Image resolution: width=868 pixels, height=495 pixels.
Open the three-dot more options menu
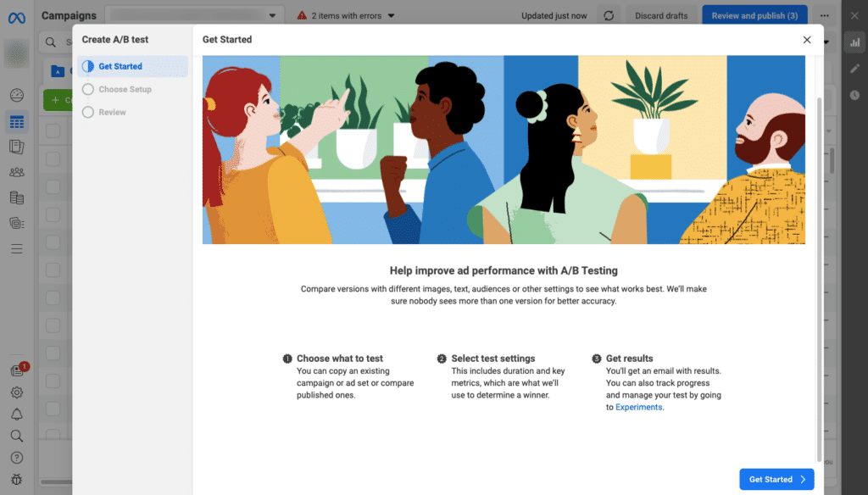pyautogui.click(x=824, y=15)
